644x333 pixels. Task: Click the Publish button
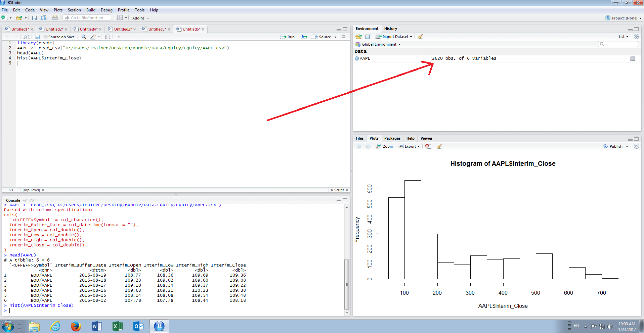click(613, 146)
